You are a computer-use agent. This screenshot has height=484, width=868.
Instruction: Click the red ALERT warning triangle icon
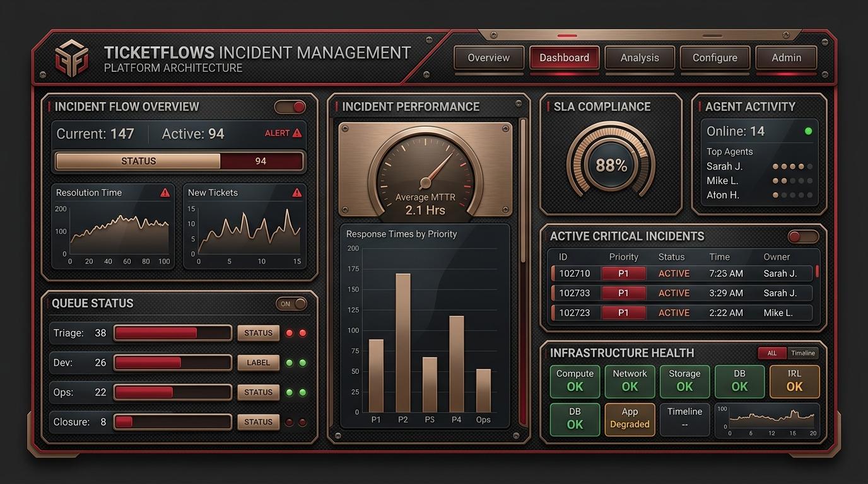[x=297, y=133]
